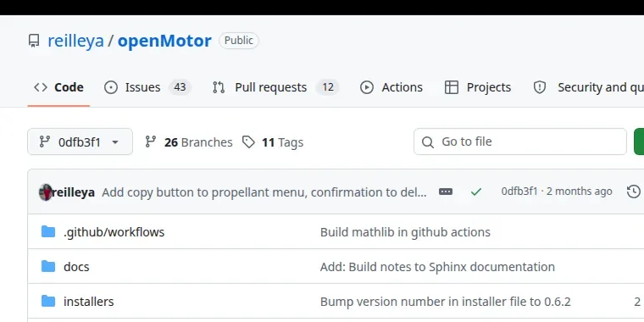Click the Pull requests count badge 12

click(x=327, y=87)
